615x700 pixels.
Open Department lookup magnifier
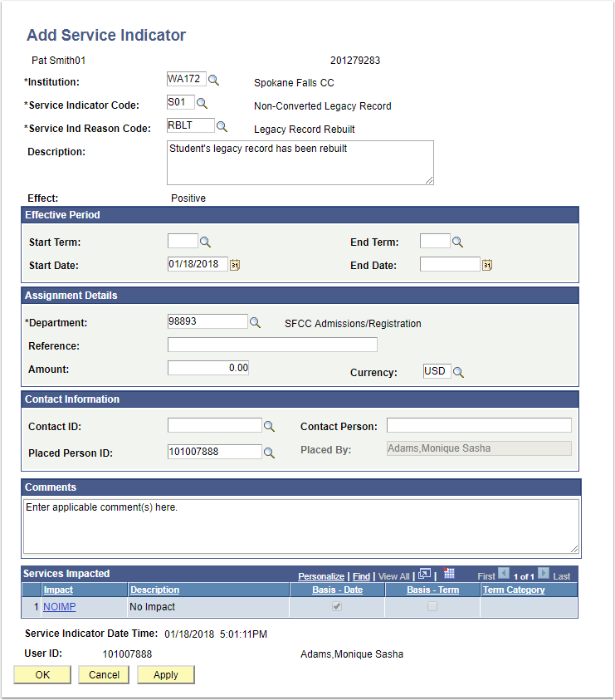click(x=255, y=322)
